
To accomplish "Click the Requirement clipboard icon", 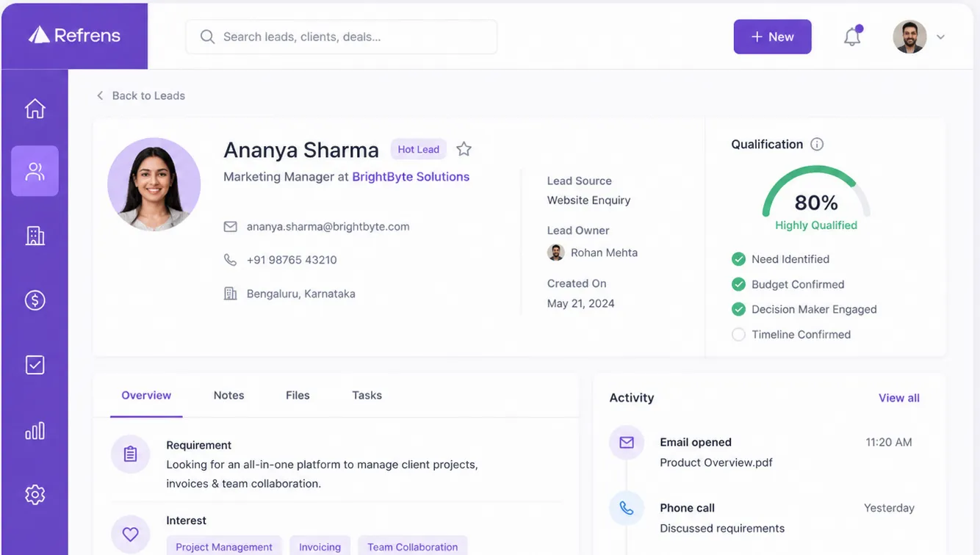I will coord(130,454).
